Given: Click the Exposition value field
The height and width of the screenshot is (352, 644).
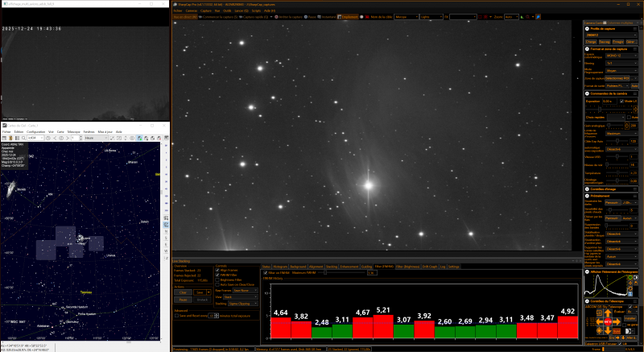Looking at the screenshot, I should coord(610,101).
